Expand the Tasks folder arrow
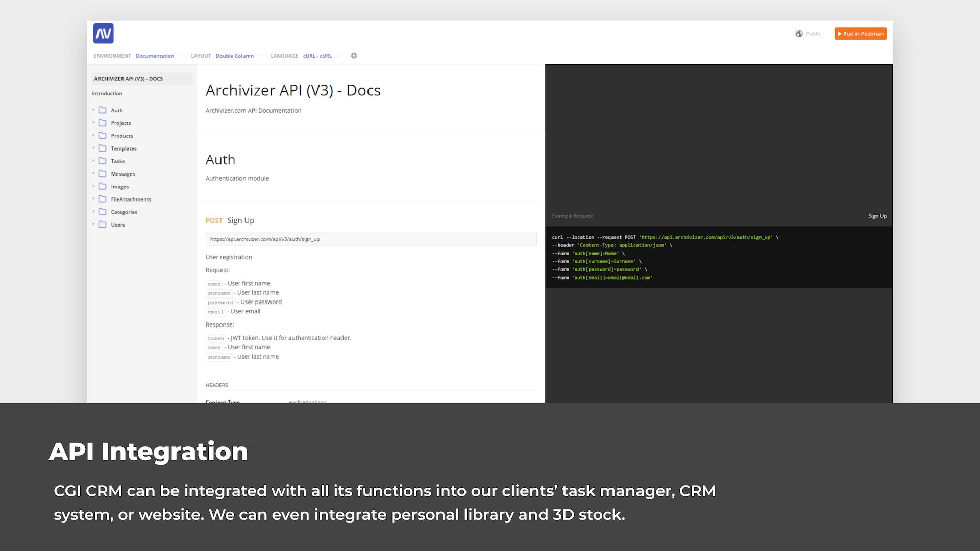980x551 pixels. tap(94, 161)
